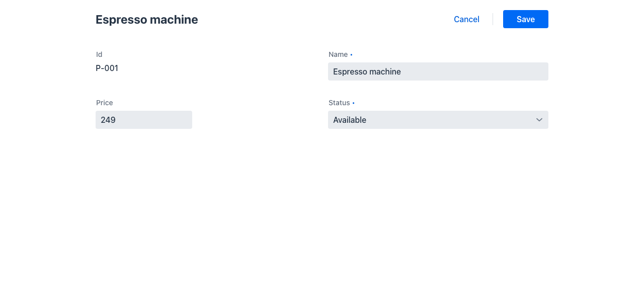Screen dimensions: 644x302
Task: Edit the Name input field
Action: [x=438, y=71]
